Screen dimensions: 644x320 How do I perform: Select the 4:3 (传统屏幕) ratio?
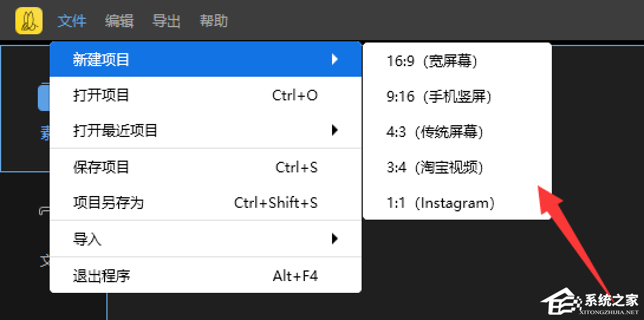click(x=435, y=132)
